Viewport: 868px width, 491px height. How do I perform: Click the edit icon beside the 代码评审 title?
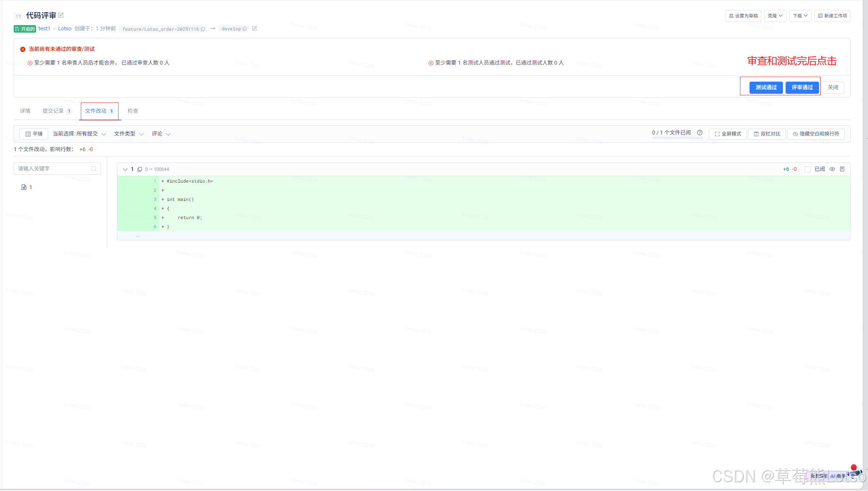click(x=61, y=15)
